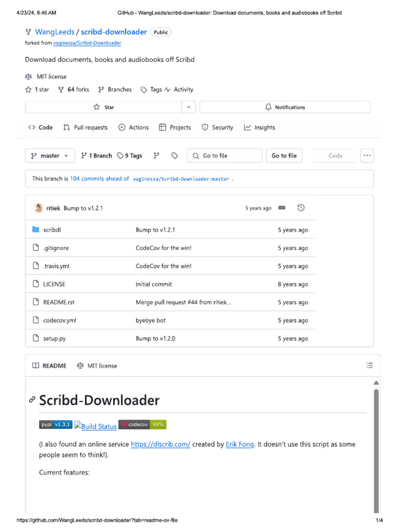Open vaginessa/Scribd-Downloader:master comparison link

(x=181, y=179)
